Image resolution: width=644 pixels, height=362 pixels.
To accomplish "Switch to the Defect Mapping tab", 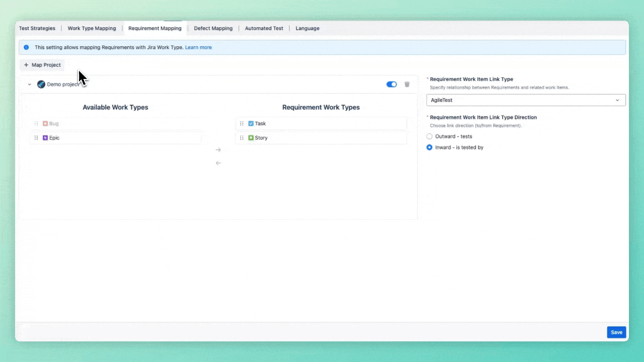I will 213,28.
